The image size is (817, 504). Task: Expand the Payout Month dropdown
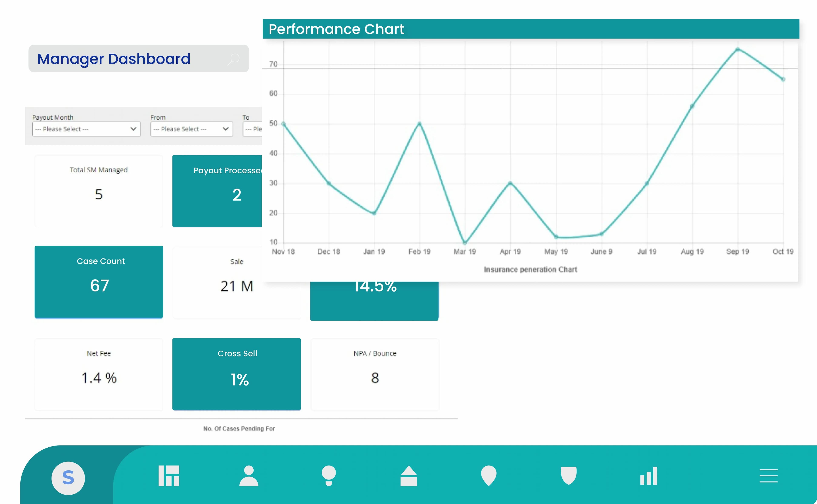(x=86, y=129)
